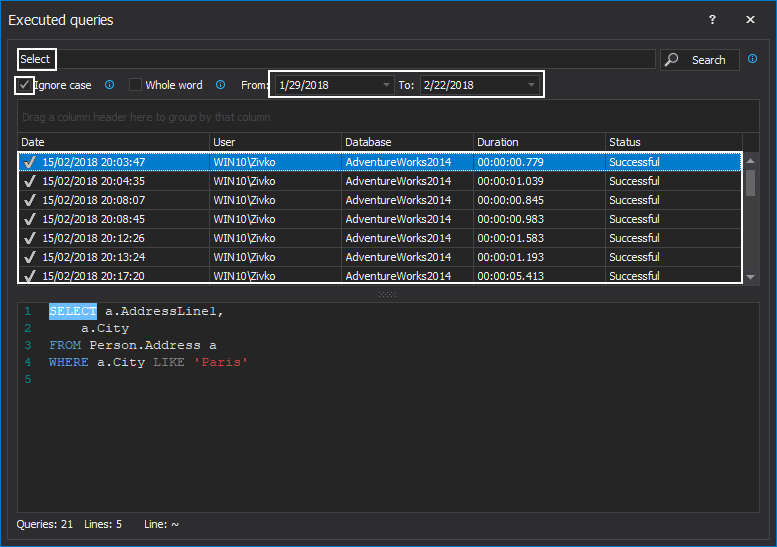Click checkmark icon of 20:04:35 query row
This screenshot has width=777, height=547.
[30, 181]
